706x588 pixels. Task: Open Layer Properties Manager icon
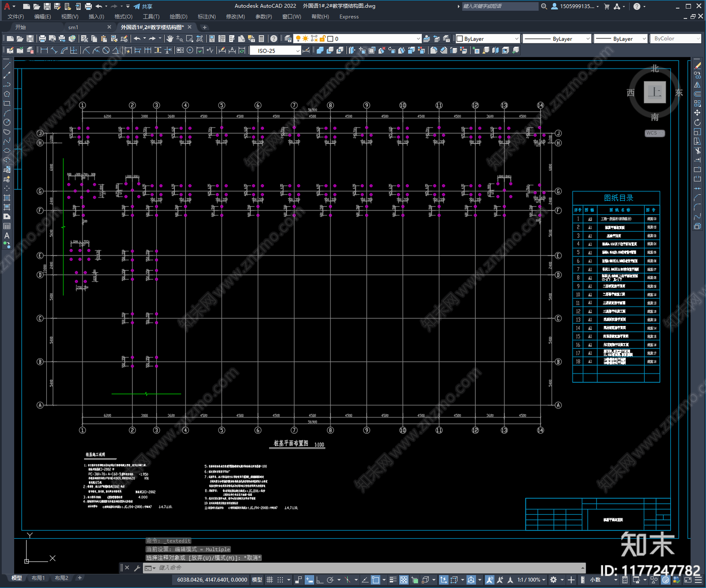pyautogui.click(x=288, y=39)
